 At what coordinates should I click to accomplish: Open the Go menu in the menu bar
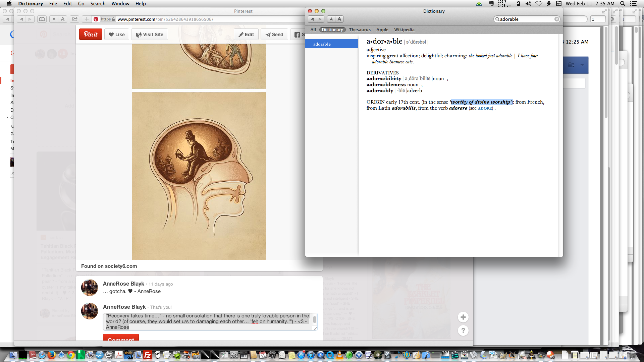[81, 4]
